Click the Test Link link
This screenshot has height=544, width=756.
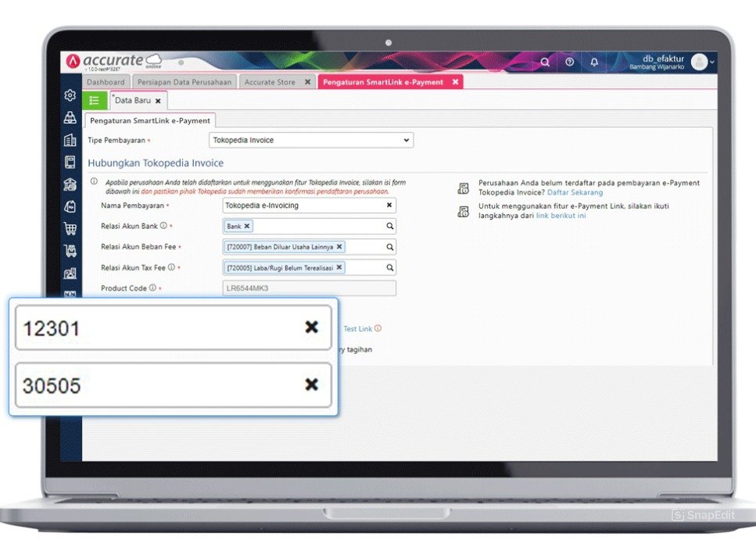point(357,328)
